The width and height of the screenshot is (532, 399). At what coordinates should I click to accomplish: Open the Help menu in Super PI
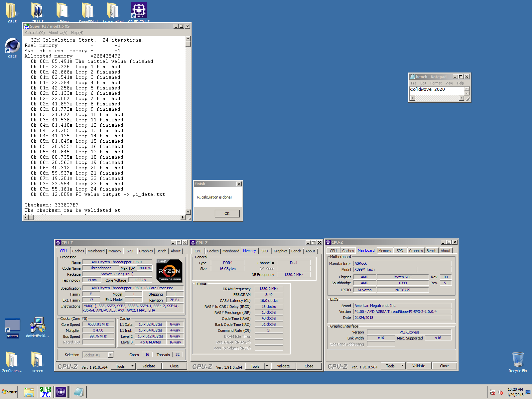pyautogui.click(x=77, y=33)
